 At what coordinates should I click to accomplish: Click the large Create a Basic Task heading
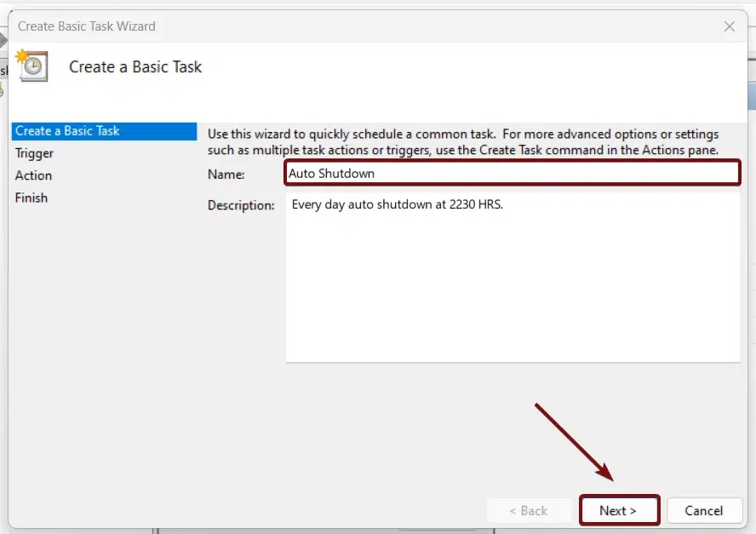135,66
